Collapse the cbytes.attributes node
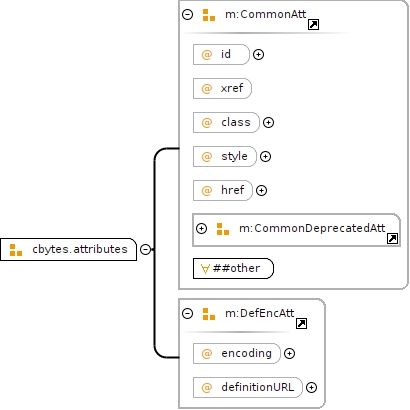Screen dimensions: 410x410 coord(145,249)
